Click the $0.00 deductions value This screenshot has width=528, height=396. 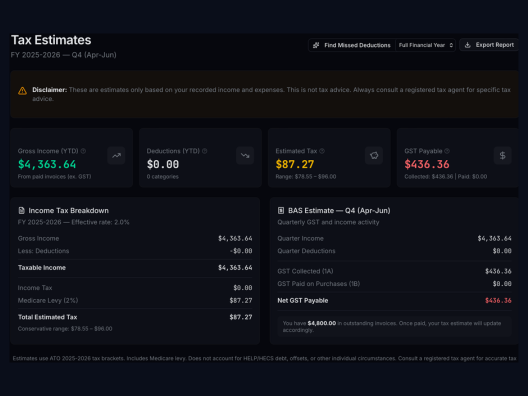pos(163,164)
